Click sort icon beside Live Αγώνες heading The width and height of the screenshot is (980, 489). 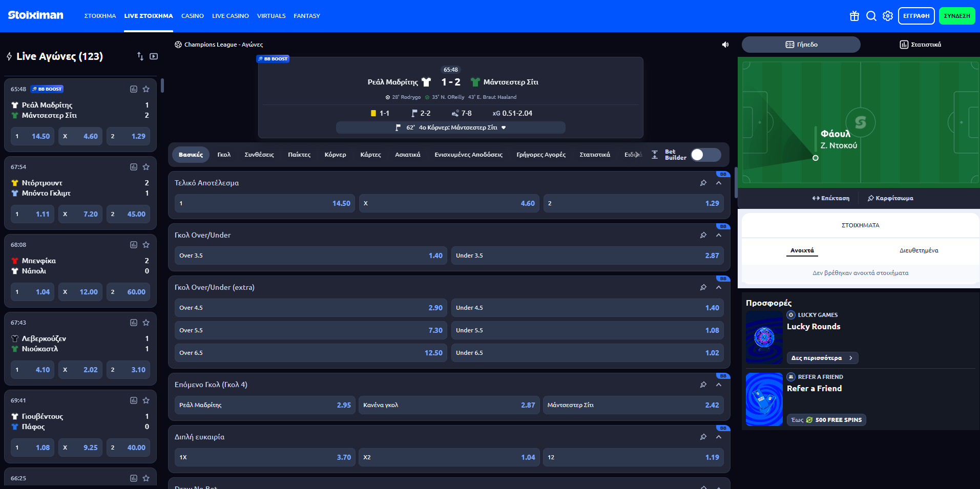tap(140, 56)
